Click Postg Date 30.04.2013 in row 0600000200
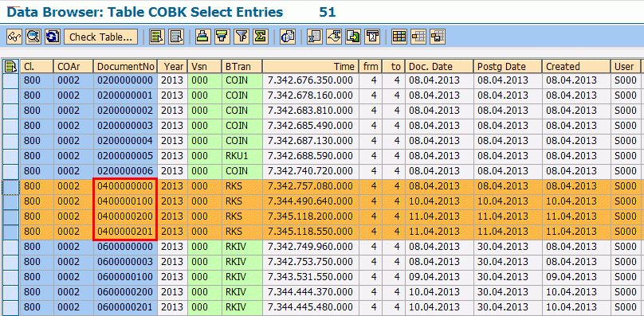 (x=508, y=292)
